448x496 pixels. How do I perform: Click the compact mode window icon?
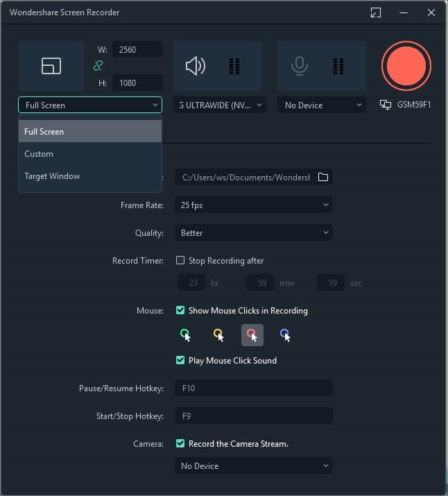point(376,12)
